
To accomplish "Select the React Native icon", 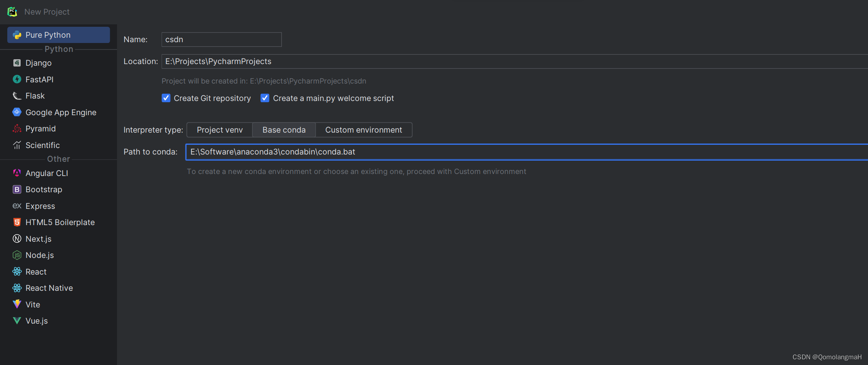I will tap(17, 288).
